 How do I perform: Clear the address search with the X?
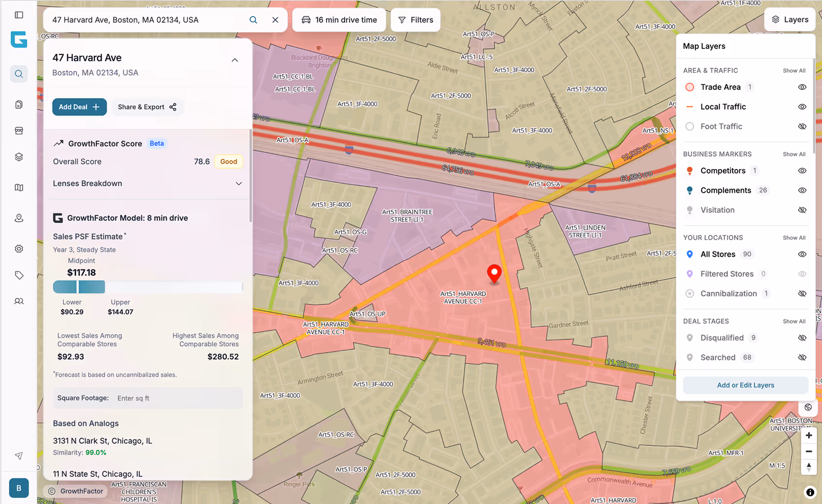point(275,20)
